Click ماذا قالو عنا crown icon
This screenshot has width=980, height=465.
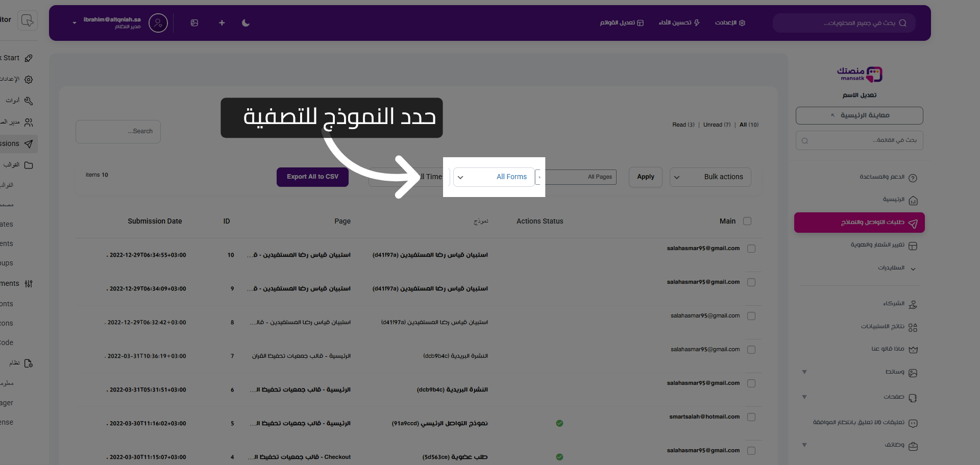click(913, 349)
